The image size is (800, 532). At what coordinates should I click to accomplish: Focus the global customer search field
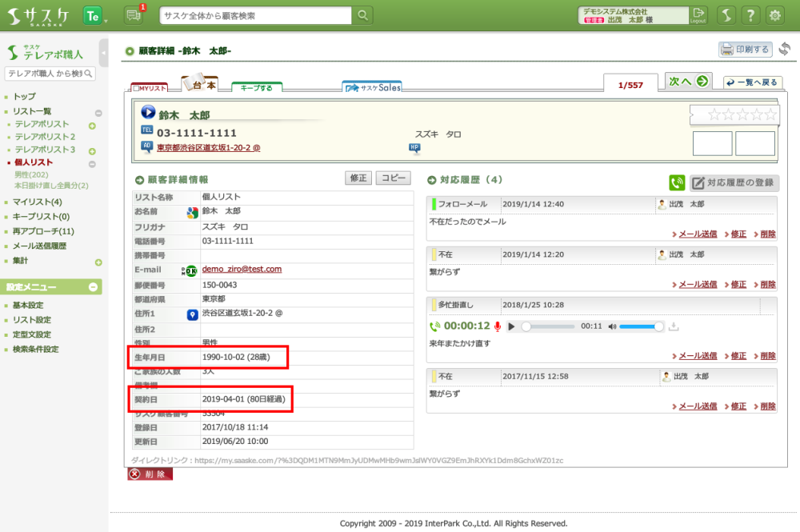[256, 16]
